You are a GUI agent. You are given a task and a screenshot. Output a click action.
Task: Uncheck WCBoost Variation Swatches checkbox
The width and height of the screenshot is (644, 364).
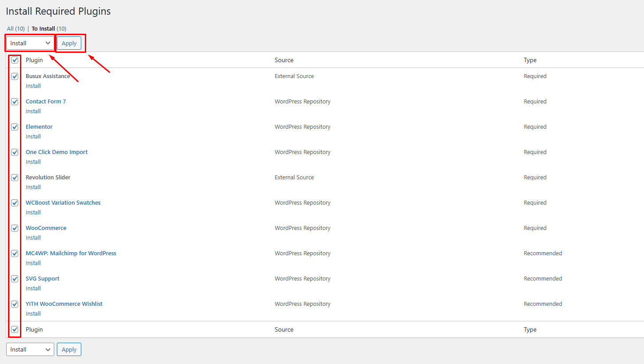click(15, 203)
